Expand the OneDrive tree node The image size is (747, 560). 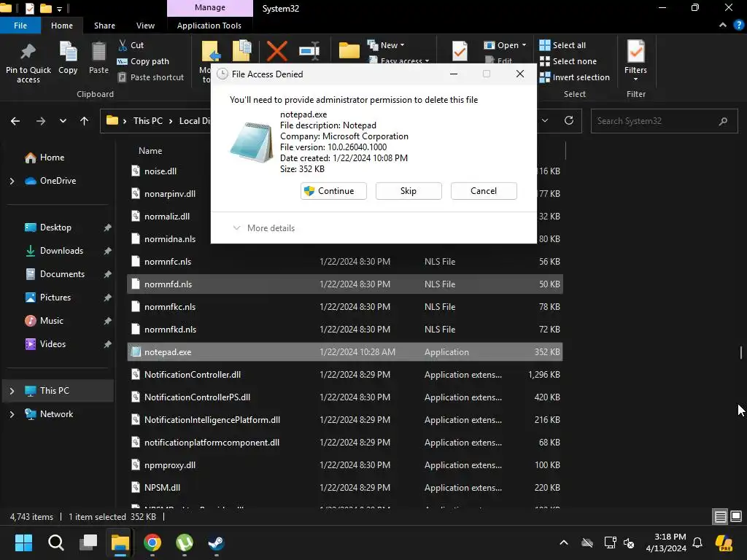pos(12,181)
